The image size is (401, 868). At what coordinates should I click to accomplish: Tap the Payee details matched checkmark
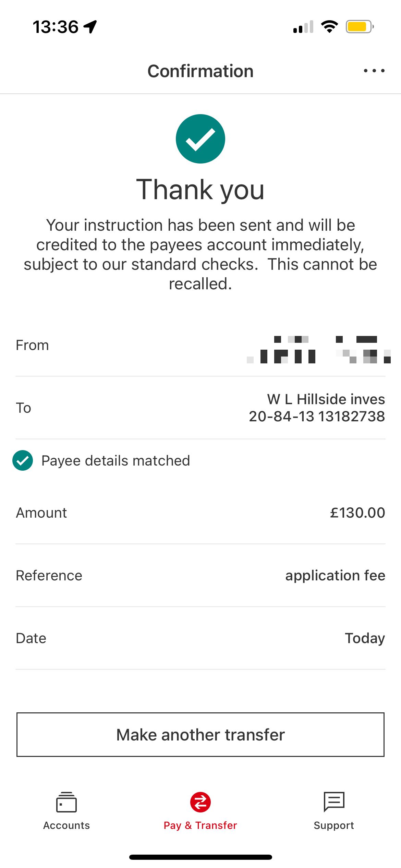pyautogui.click(x=23, y=460)
